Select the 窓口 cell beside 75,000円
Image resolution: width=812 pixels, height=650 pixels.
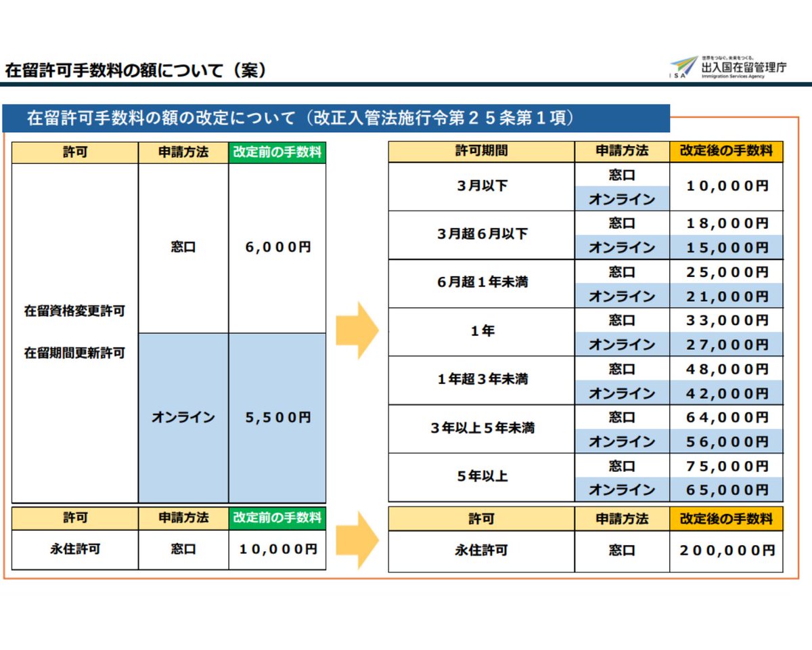[x=622, y=466]
